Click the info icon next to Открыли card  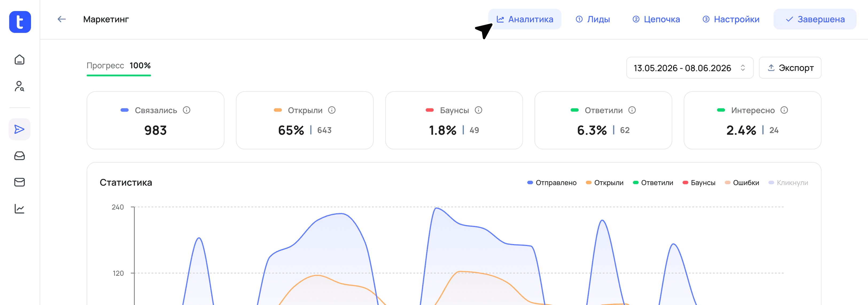(x=332, y=110)
